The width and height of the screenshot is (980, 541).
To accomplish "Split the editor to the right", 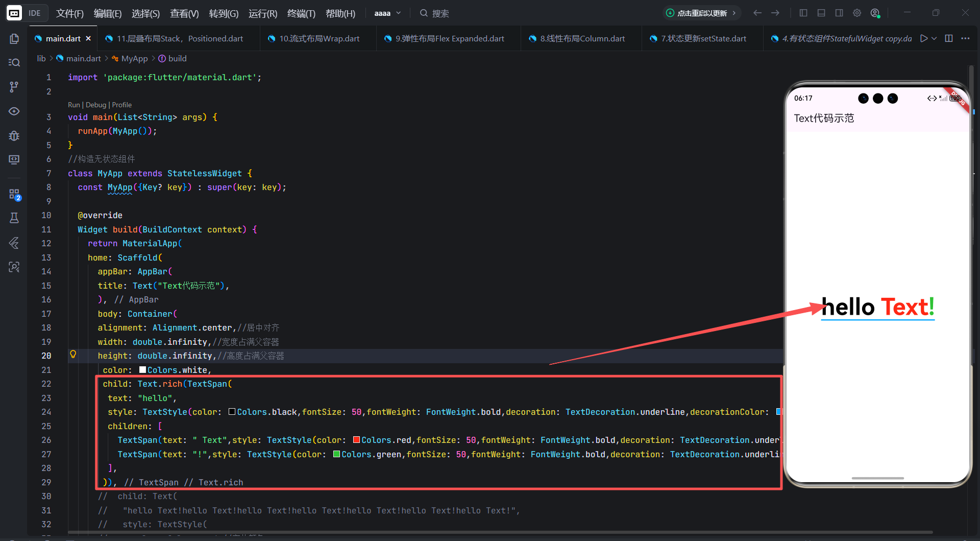I will tap(949, 38).
